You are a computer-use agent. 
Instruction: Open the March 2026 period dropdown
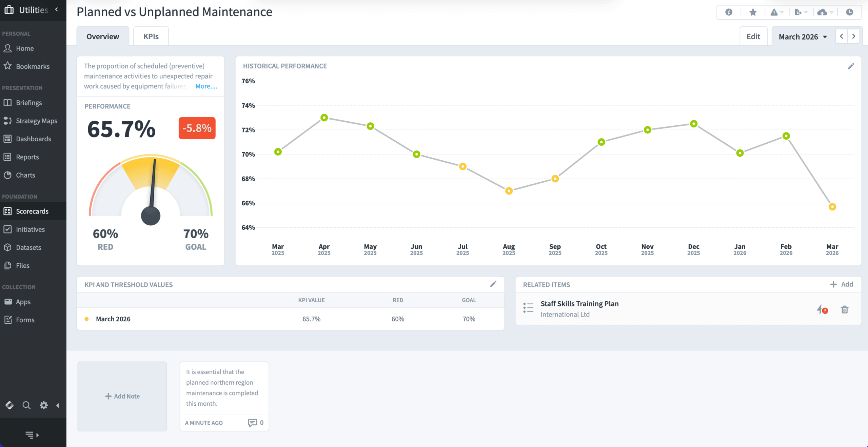803,37
